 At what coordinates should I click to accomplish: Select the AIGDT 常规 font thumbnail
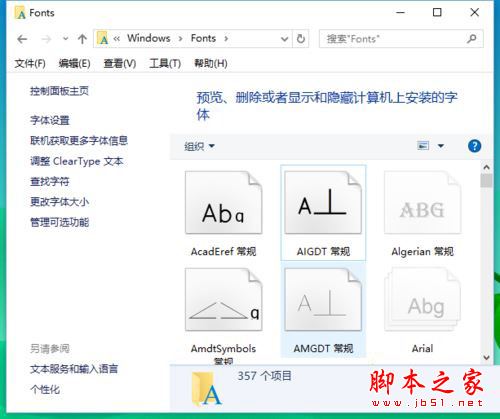323,202
